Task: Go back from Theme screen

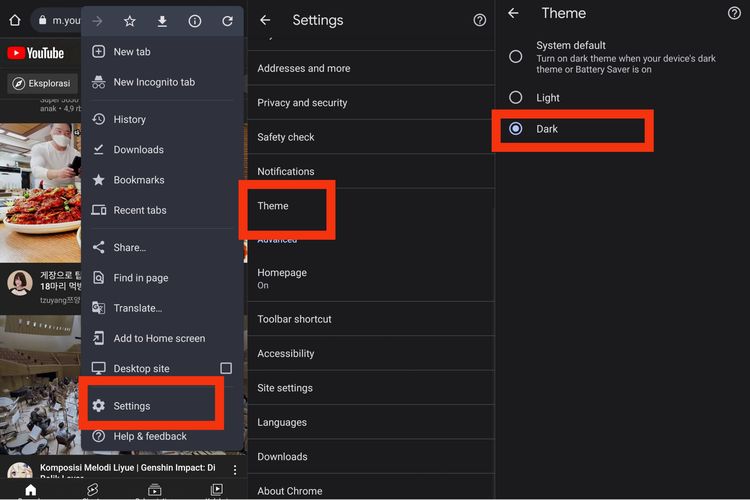Action: point(513,13)
